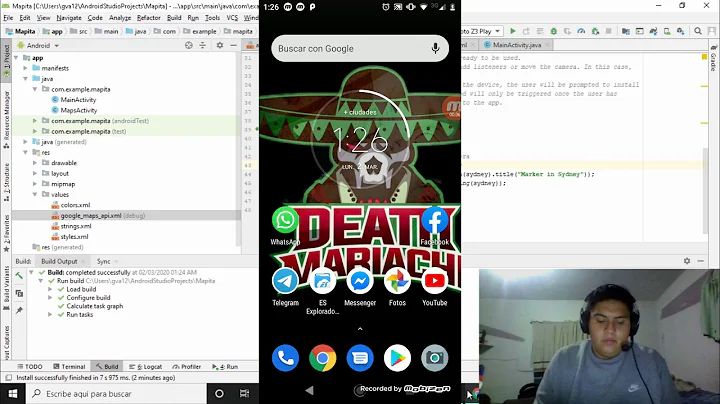Click the Windows taskbar search box
Viewport: 720px width, 404px height.
click(x=117, y=394)
